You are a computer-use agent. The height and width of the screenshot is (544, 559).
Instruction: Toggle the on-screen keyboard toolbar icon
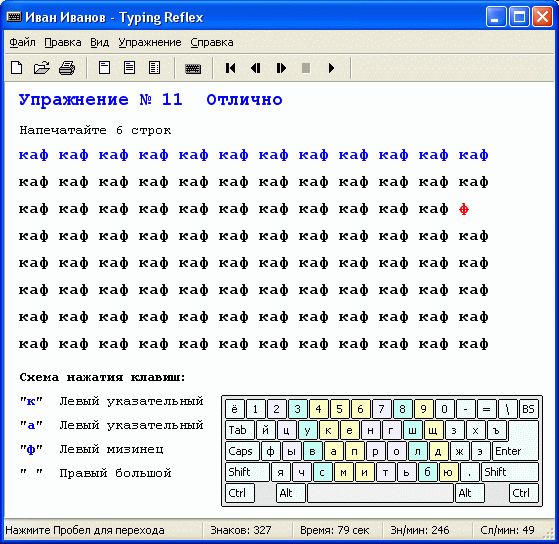tap(193, 68)
